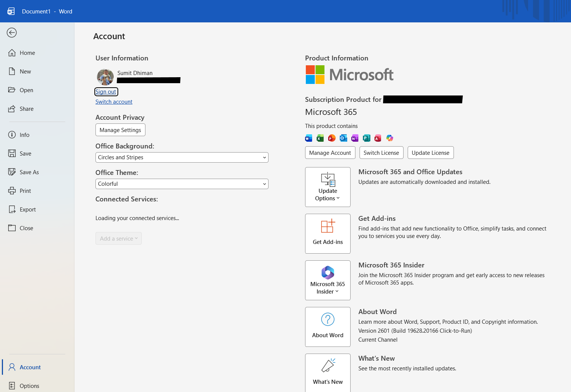Click the Excel app icon in product list

320,138
